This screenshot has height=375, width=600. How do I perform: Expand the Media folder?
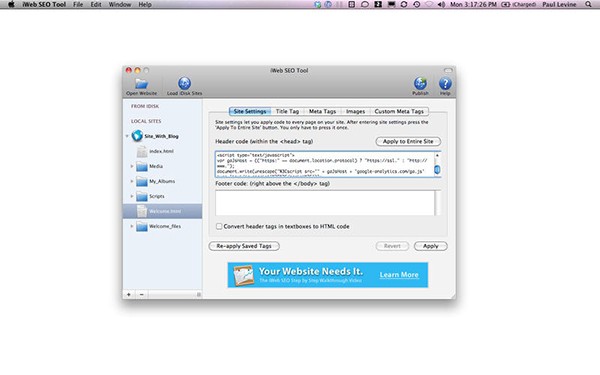[x=132, y=166]
